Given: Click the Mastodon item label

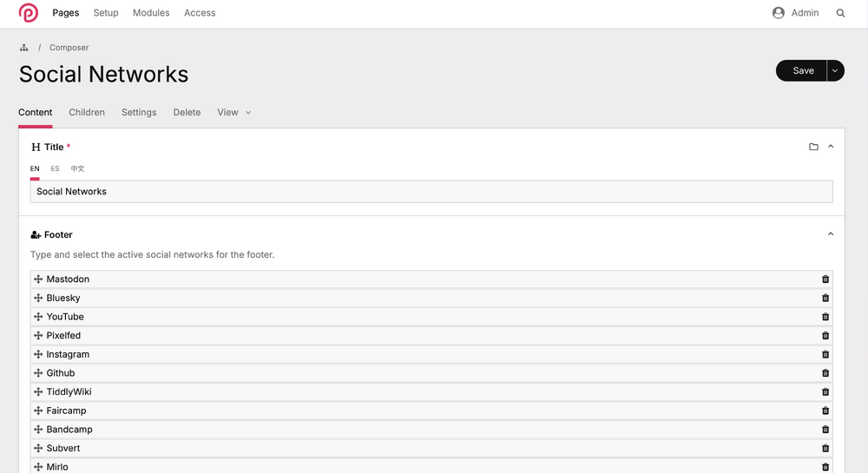Looking at the screenshot, I should pyautogui.click(x=68, y=279).
